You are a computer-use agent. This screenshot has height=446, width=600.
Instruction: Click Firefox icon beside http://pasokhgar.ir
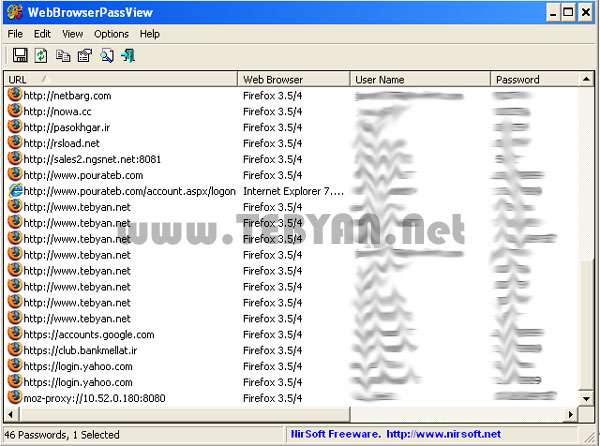coord(15,127)
